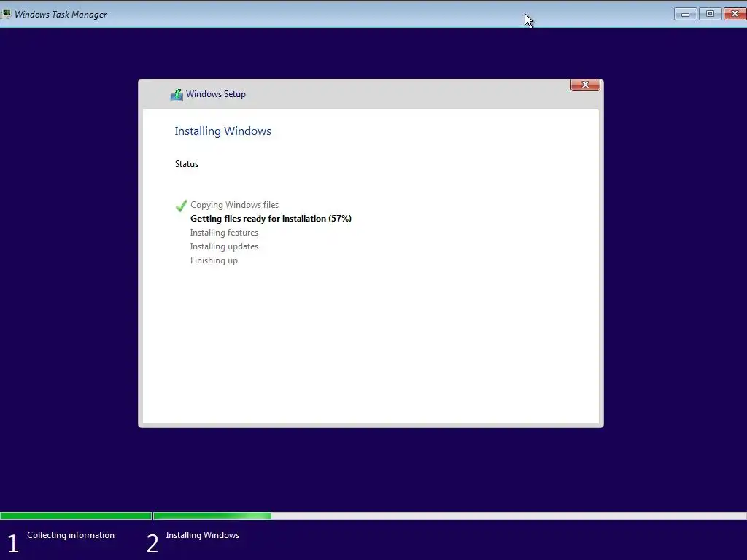This screenshot has height=560, width=747.
Task: Click the 'Installing Windows' heading
Action: click(x=222, y=131)
